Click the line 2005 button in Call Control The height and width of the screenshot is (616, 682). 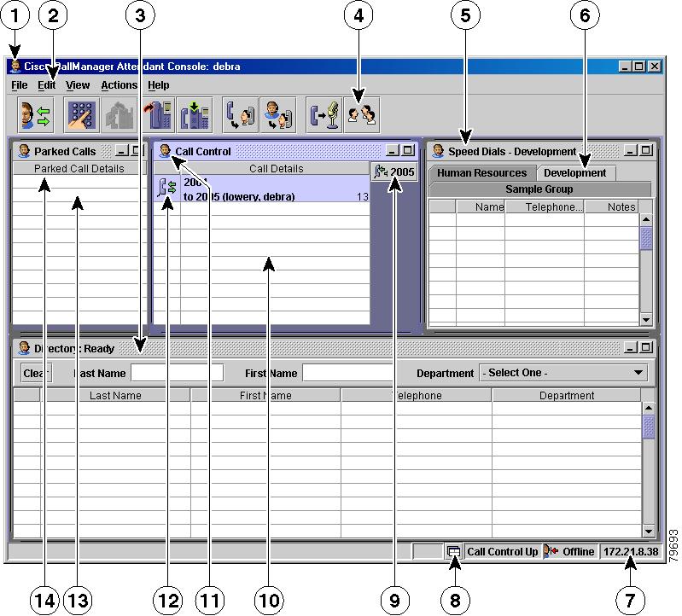(394, 171)
